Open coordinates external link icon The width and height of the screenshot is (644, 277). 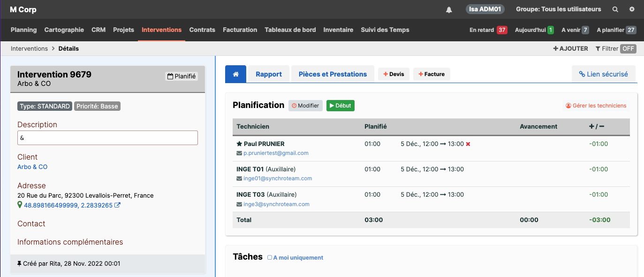pyautogui.click(x=118, y=205)
